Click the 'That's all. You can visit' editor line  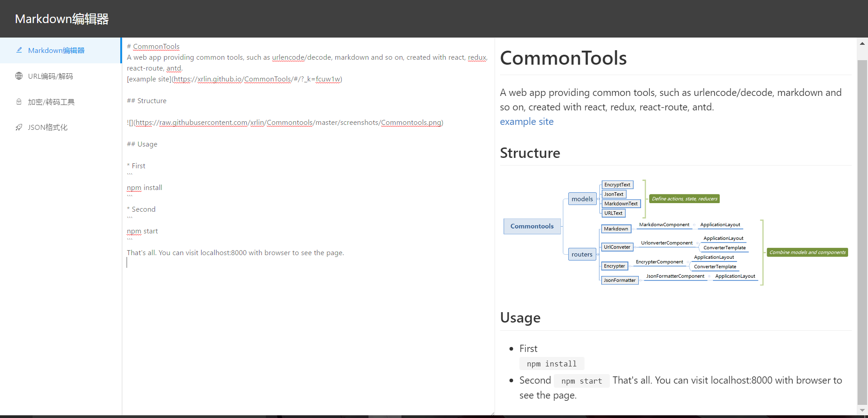click(235, 253)
